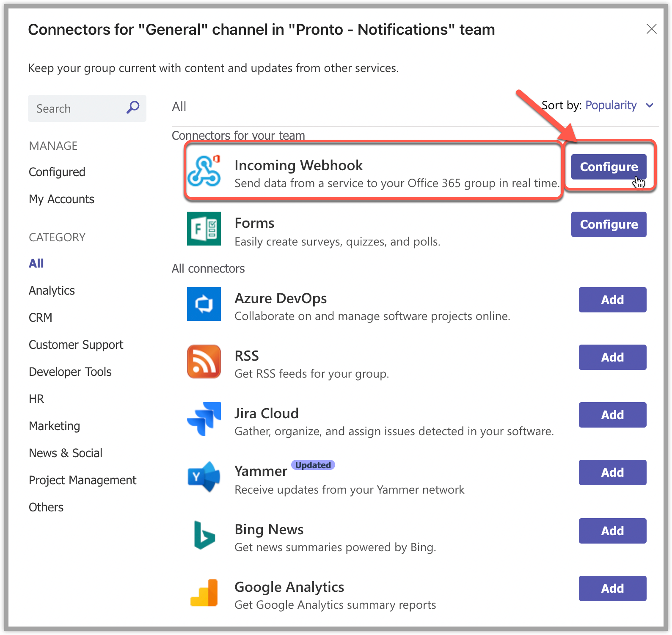Image resolution: width=672 pixels, height=635 pixels.
Task: Click the Updated badge next to Yammer
Action: [313, 465]
